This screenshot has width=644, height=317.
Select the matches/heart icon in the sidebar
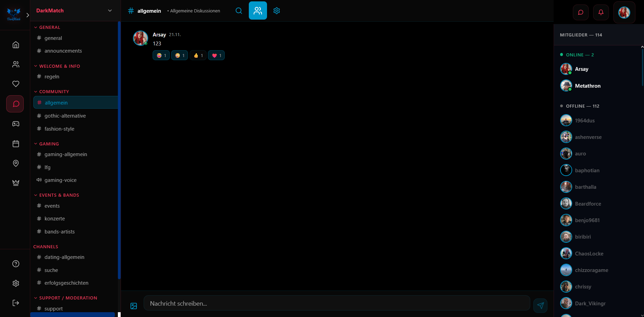point(15,84)
